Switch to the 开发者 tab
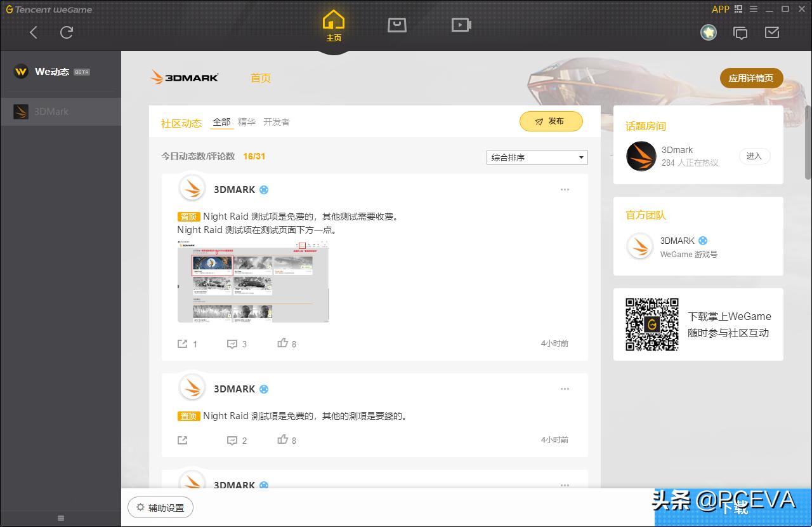The width and height of the screenshot is (812, 527). (276, 122)
